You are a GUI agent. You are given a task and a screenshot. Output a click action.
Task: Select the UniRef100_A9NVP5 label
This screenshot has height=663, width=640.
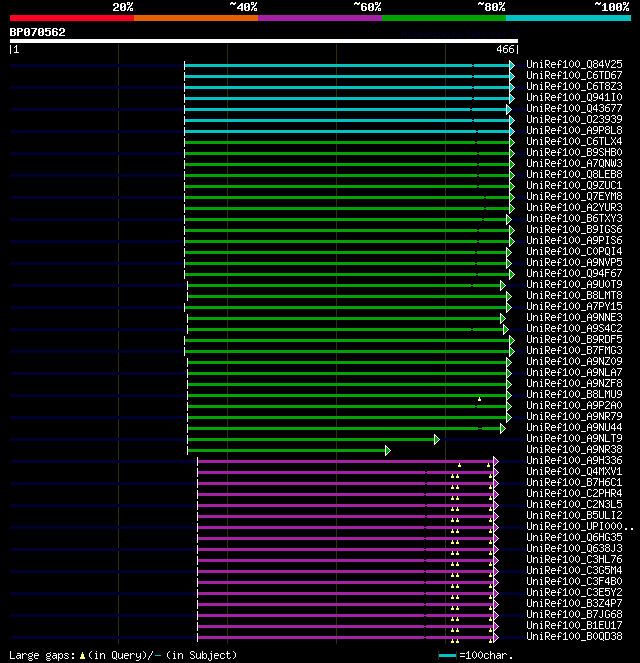pyautogui.click(x=574, y=262)
